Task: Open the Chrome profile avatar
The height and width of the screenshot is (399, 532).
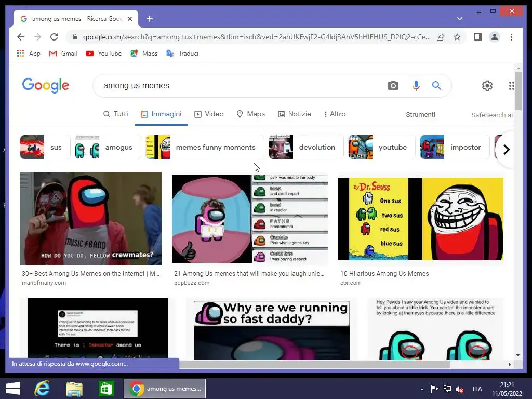Action: click(x=495, y=37)
